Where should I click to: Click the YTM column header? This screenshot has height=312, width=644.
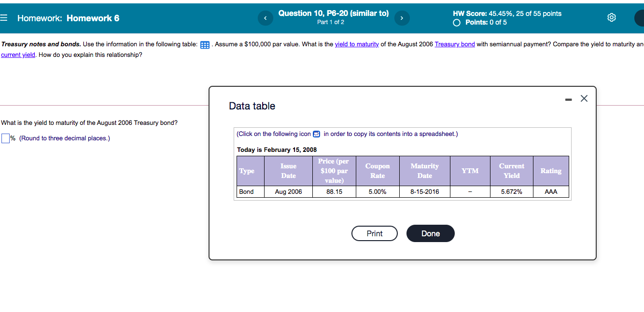tap(470, 171)
